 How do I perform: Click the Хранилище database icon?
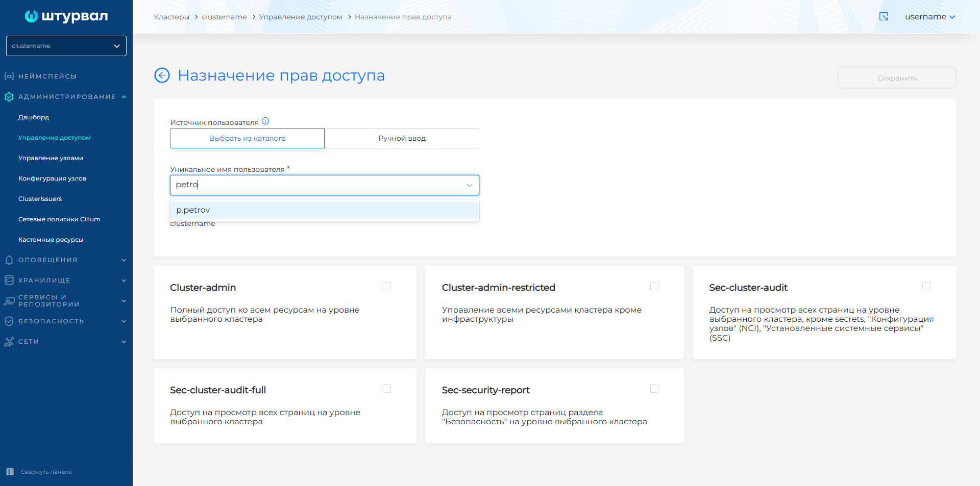click(x=9, y=280)
